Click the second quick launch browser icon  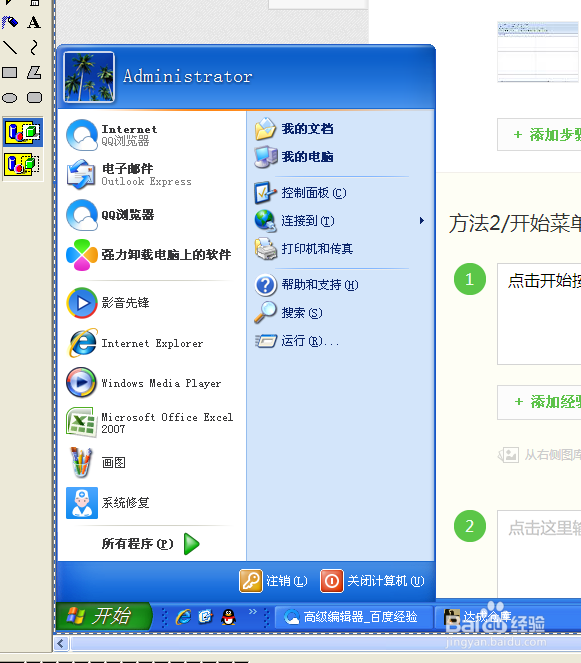coord(206,617)
